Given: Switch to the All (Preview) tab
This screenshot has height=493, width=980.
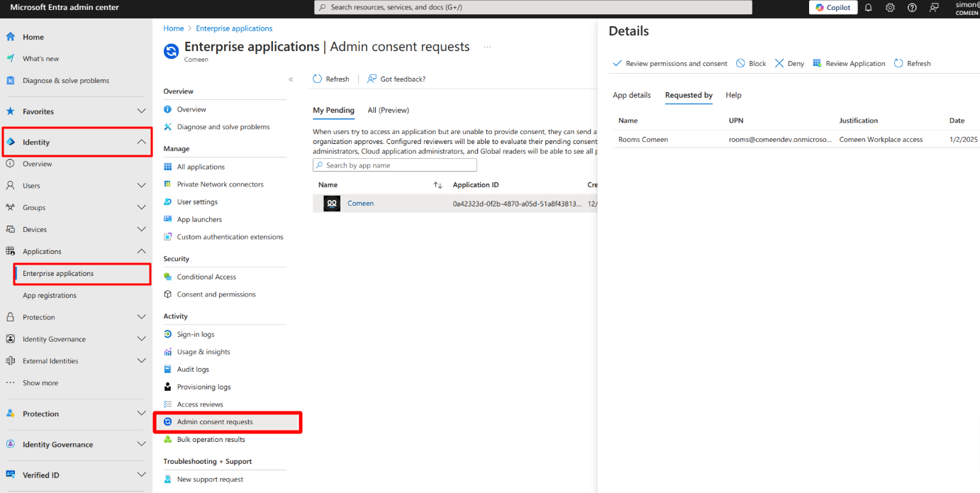Looking at the screenshot, I should (389, 111).
